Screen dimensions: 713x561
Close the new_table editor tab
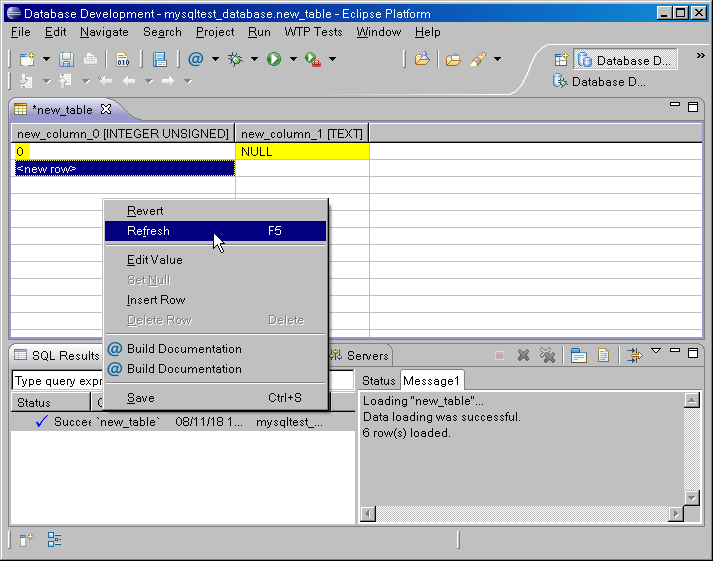(105, 109)
